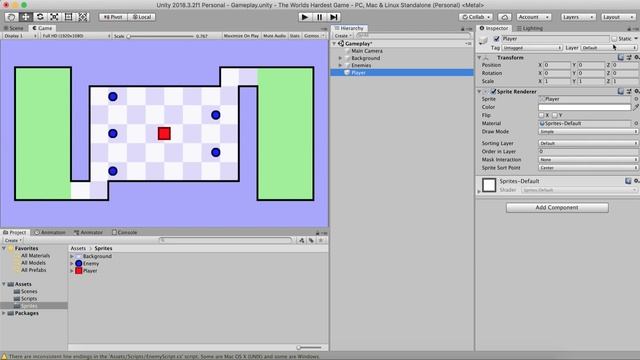Toggle the Stats overlay
640x360 pixels.
[x=294, y=36]
